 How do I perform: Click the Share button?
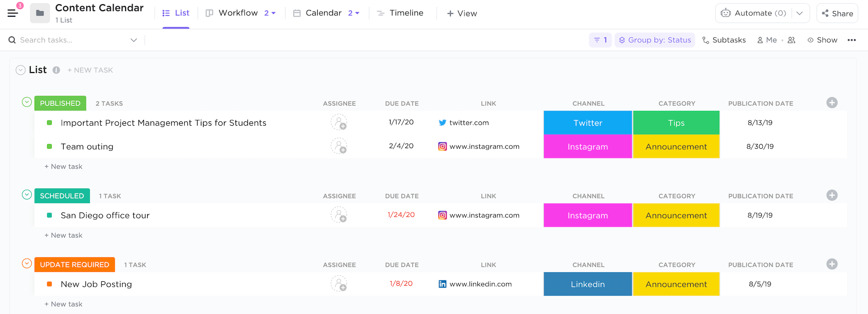[837, 13]
